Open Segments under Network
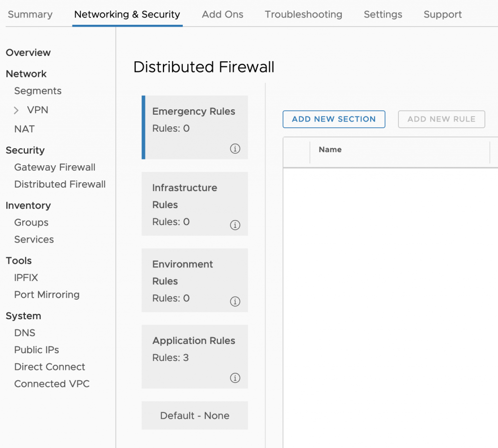Viewport: 498px width, 448px height. 37,91
